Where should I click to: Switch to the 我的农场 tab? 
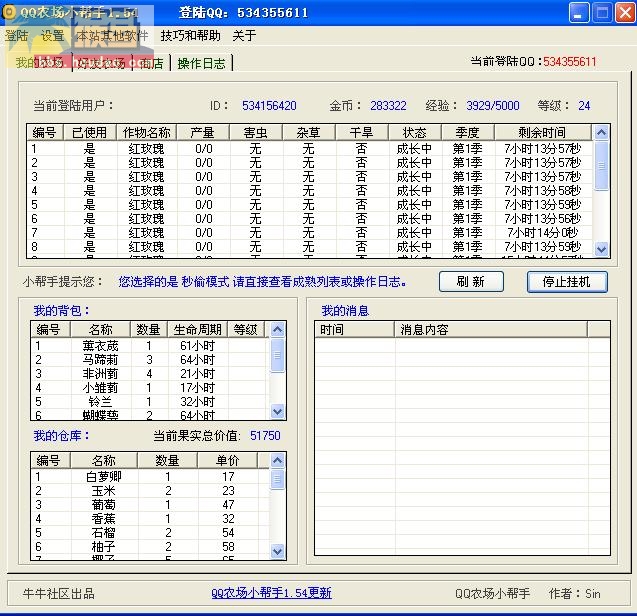pyautogui.click(x=39, y=63)
